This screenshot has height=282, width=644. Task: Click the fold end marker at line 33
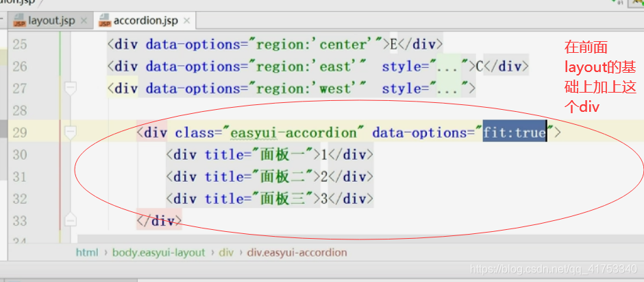coord(71,220)
